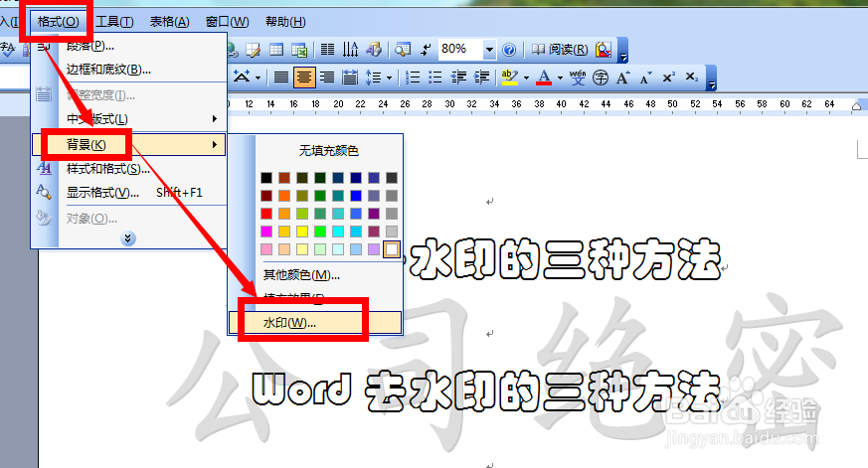This screenshot has width=868, height=468.
Task: Click the Phonetic Guide wén icon
Action: coord(578,77)
